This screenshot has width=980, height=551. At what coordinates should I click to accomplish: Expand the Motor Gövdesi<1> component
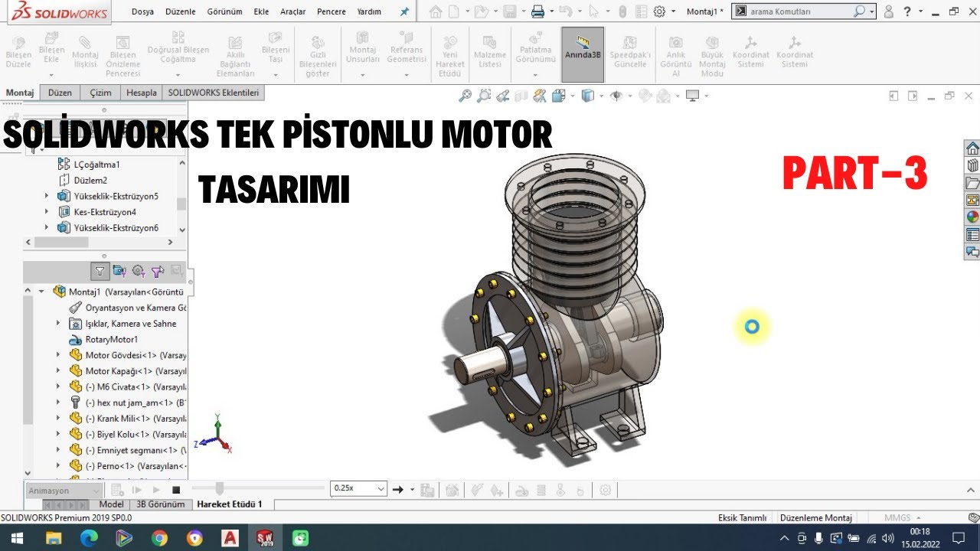pos(58,355)
